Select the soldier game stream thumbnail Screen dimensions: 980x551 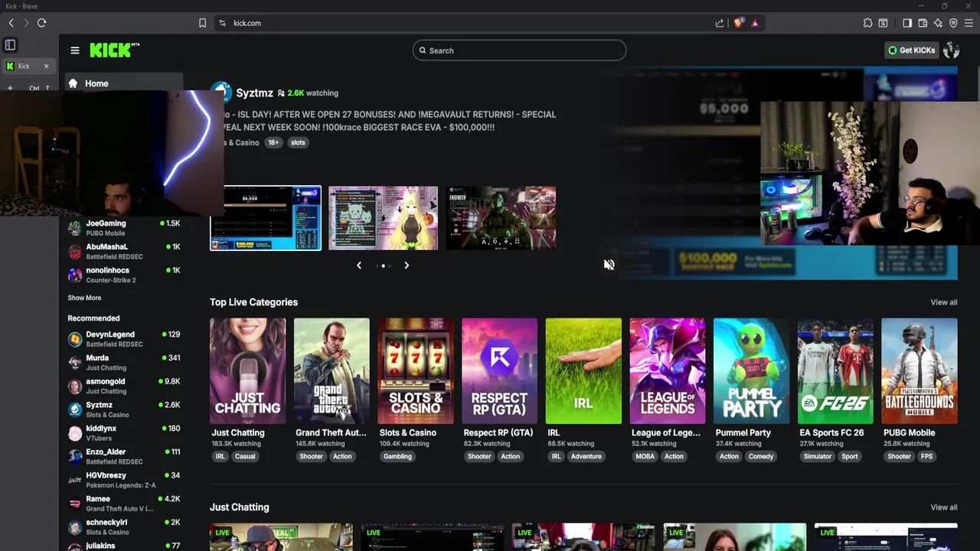[501, 218]
